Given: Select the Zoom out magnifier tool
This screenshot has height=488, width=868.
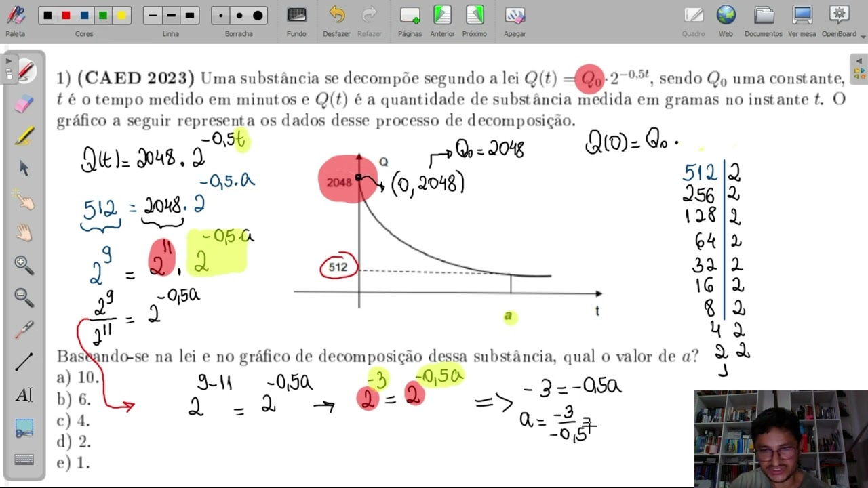Looking at the screenshot, I should 24,298.
